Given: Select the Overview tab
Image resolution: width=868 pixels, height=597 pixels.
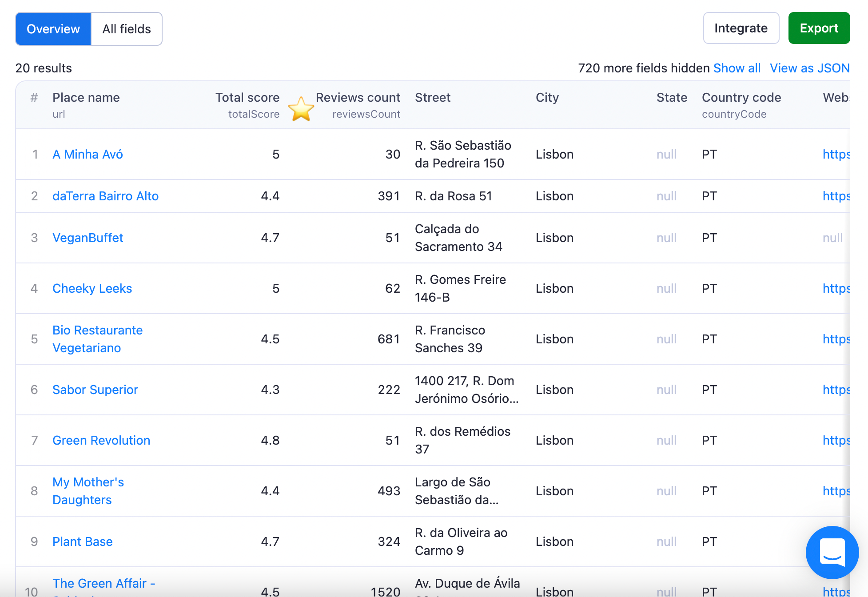Looking at the screenshot, I should [53, 29].
